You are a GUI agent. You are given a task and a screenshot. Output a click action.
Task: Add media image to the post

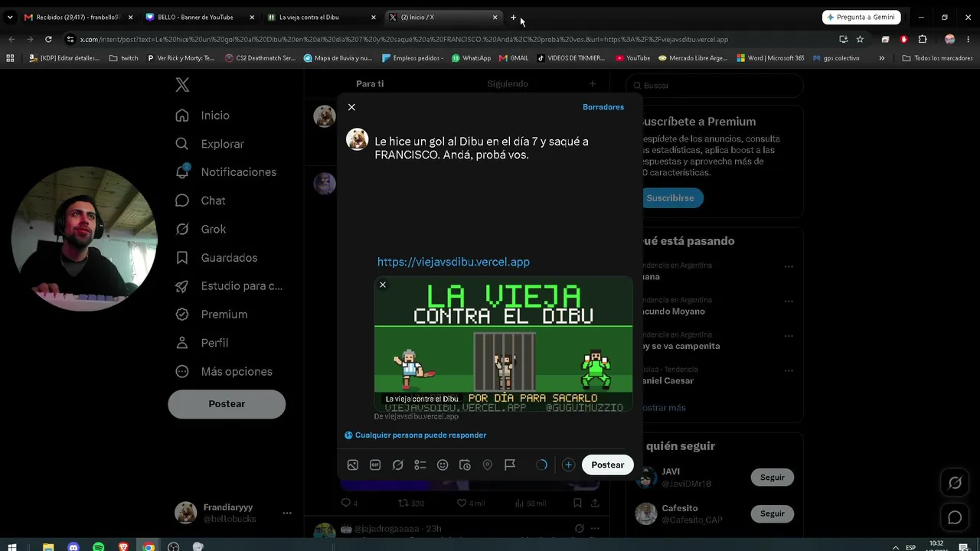coord(353,465)
